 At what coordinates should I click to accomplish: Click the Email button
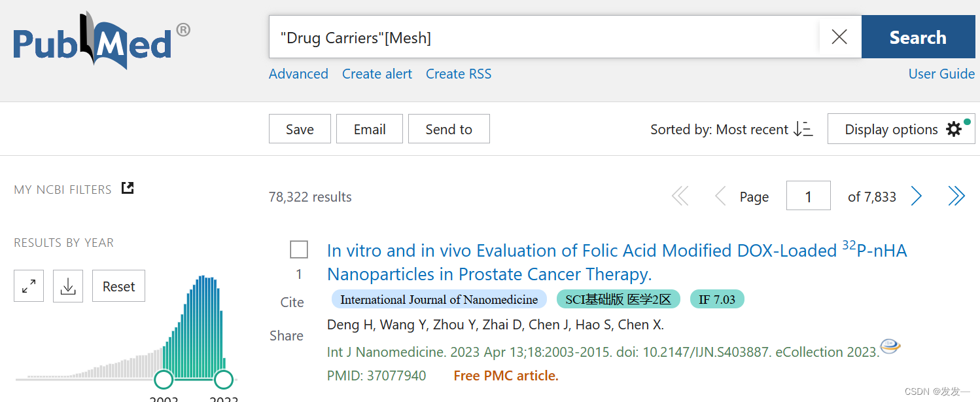pyautogui.click(x=370, y=129)
